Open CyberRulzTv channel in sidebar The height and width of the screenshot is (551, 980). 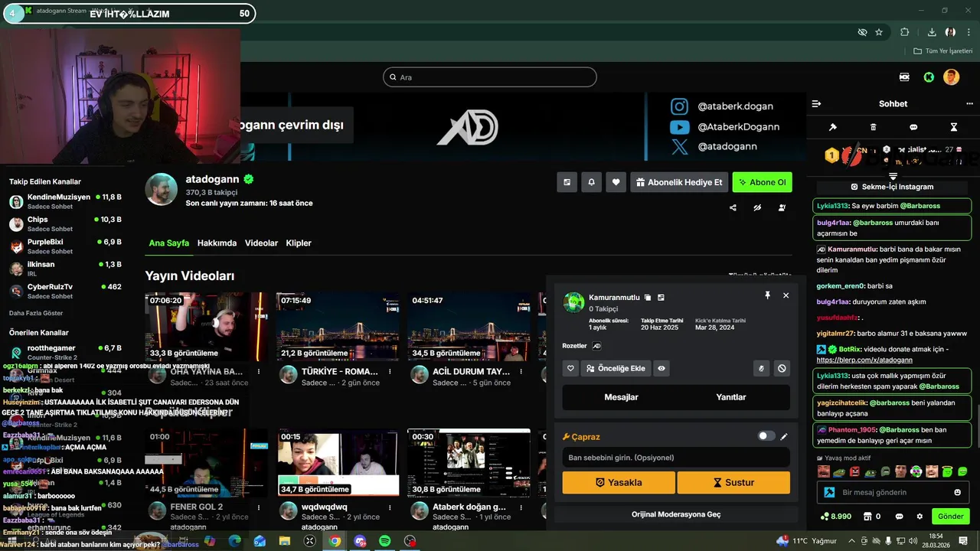[65, 292]
